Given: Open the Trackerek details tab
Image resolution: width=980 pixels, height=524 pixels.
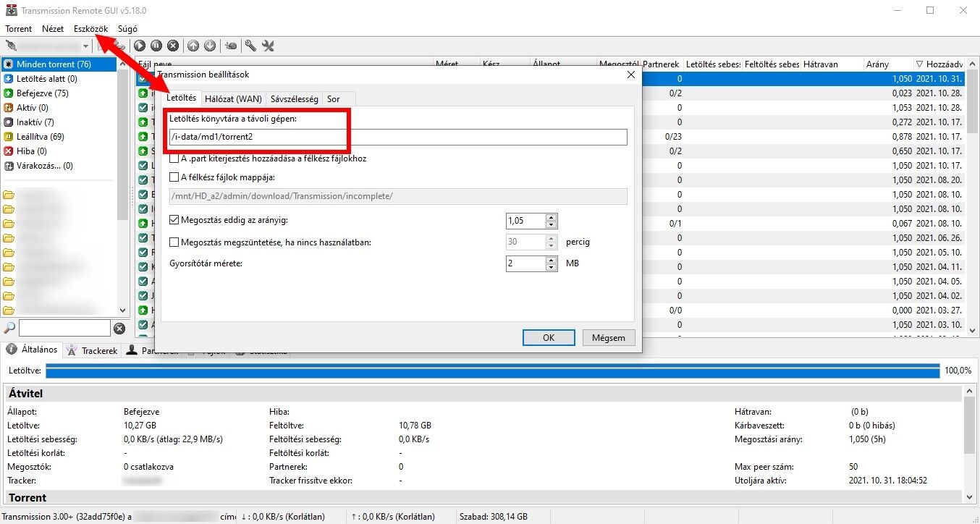Looking at the screenshot, I should pyautogui.click(x=93, y=350).
